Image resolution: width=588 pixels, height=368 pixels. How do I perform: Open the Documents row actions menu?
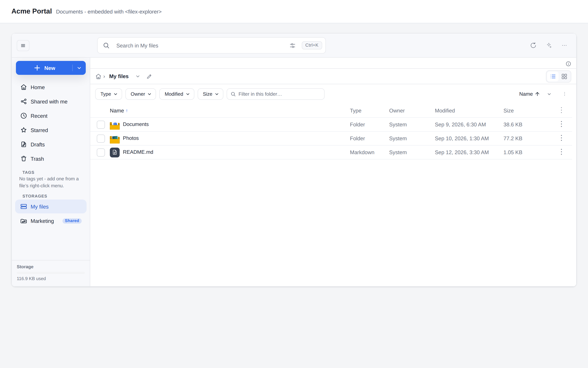point(561,124)
